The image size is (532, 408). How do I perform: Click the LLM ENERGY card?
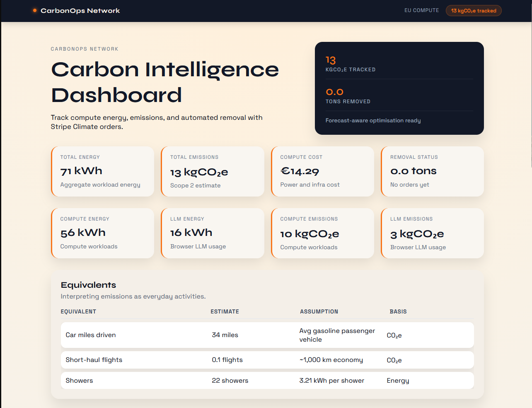coord(213,233)
